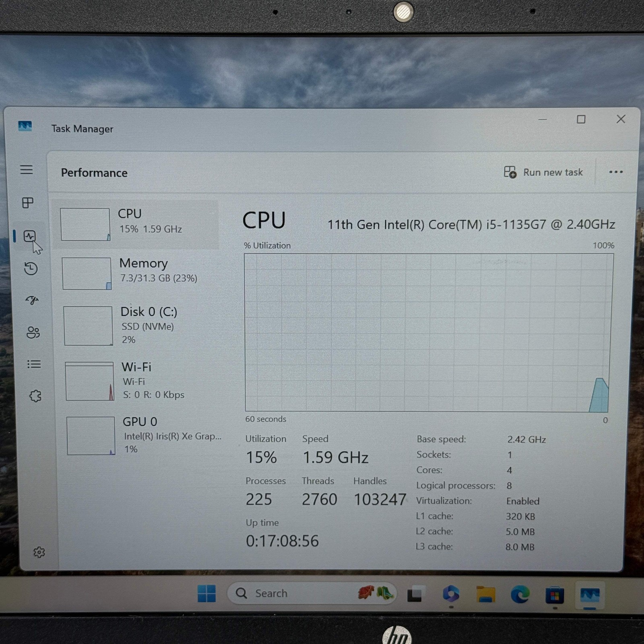Maximize the Task Manager window
The width and height of the screenshot is (644, 644).
(581, 120)
